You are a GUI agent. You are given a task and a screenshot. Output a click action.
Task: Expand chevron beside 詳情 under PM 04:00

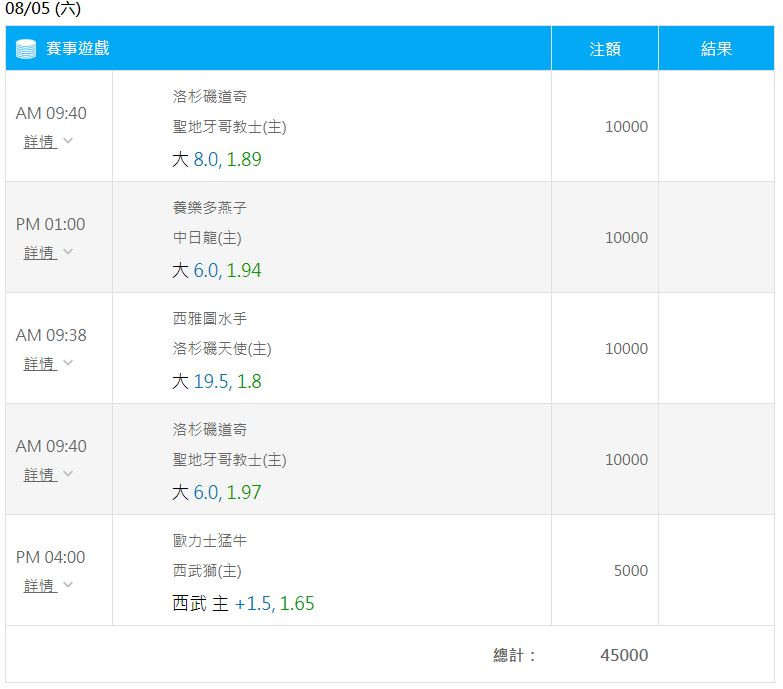click(68, 585)
